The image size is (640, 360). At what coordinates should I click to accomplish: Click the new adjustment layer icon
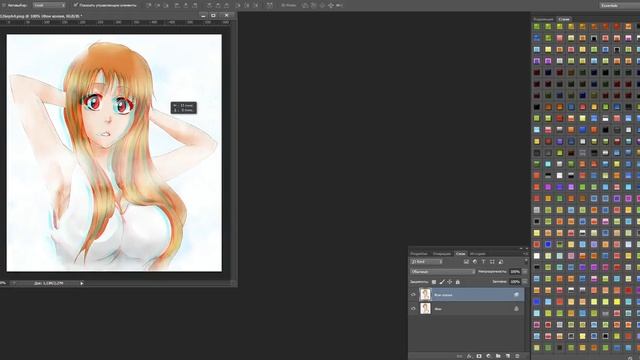489,356
